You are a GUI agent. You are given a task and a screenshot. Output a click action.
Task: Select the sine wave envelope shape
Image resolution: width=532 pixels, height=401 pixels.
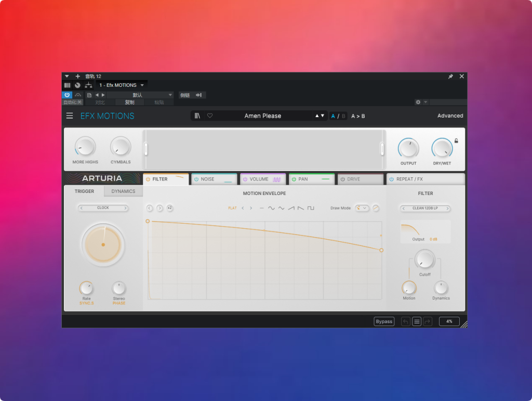[271, 208]
